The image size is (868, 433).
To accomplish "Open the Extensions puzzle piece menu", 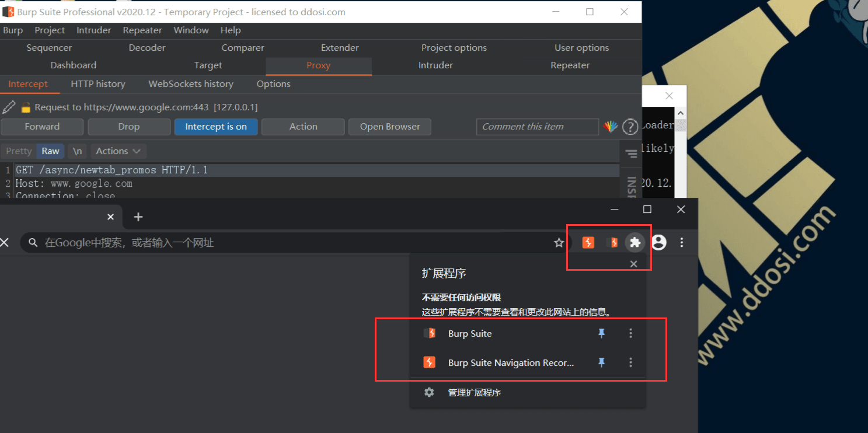I will click(635, 242).
